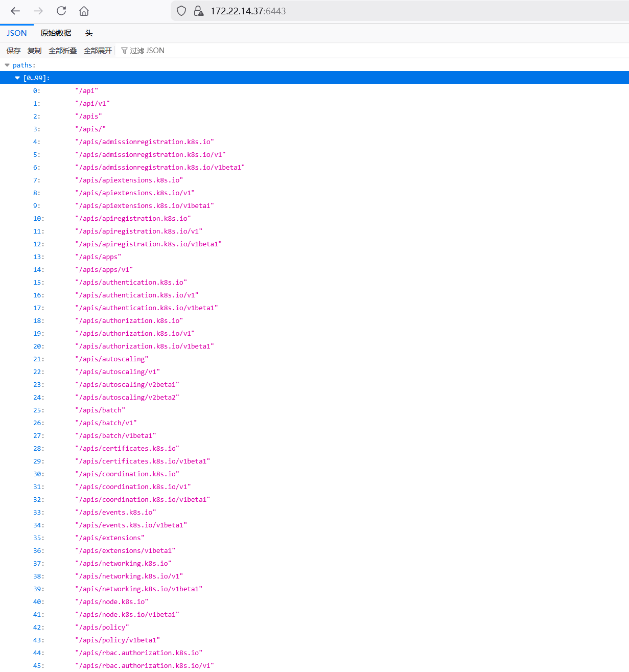Click the Forward navigation arrow

38,11
